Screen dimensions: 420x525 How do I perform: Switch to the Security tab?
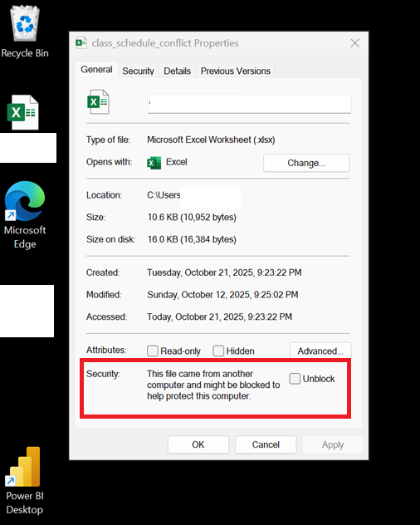point(139,71)
